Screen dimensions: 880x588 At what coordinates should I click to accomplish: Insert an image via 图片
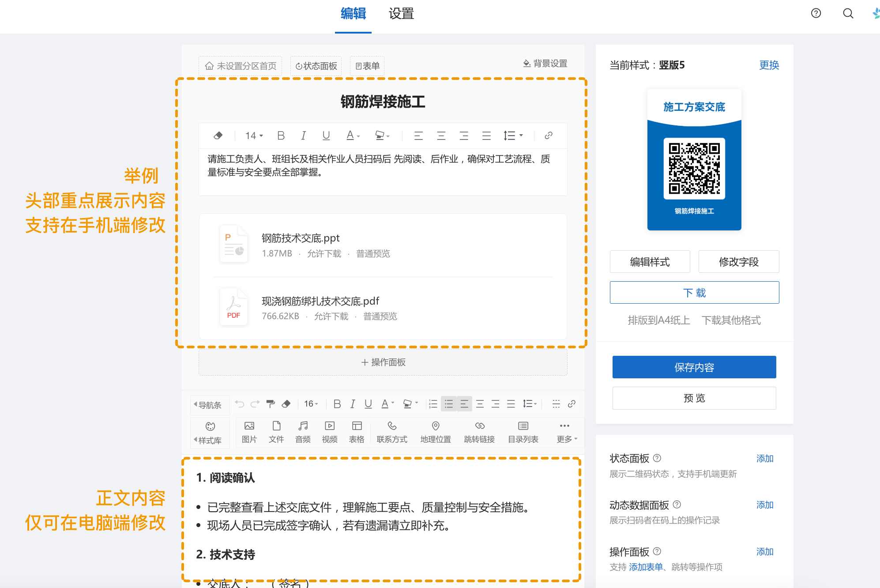(249, 432)
